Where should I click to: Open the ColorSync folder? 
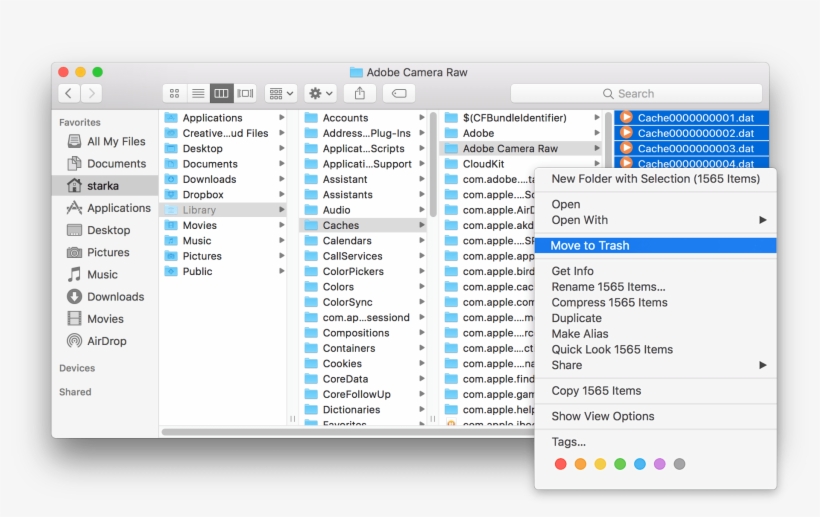365,302
